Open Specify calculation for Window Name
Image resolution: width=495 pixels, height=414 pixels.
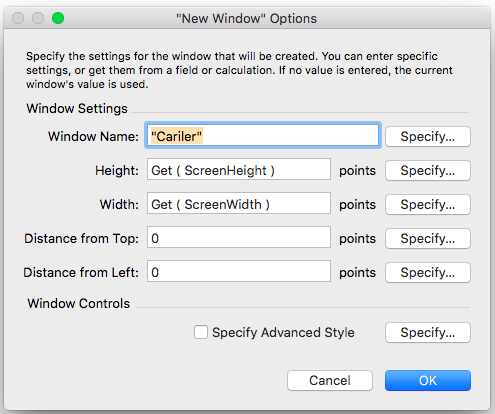pos(428,136)
